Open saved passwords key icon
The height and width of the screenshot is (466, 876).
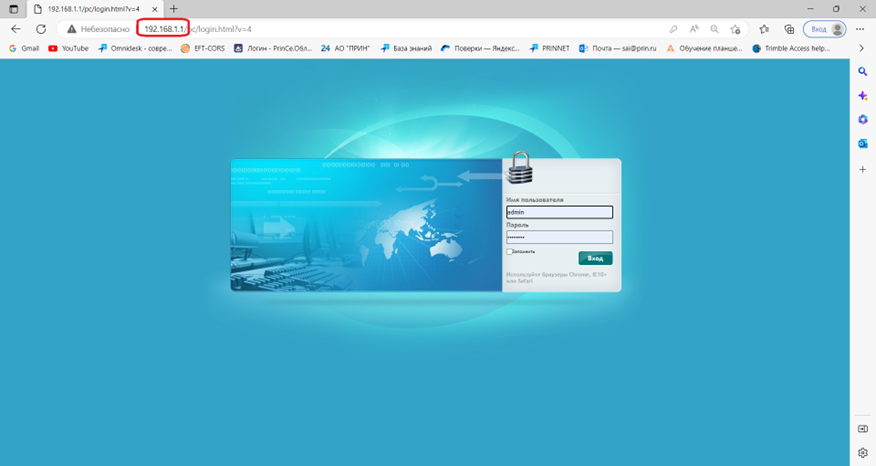(x=674, y=29)
